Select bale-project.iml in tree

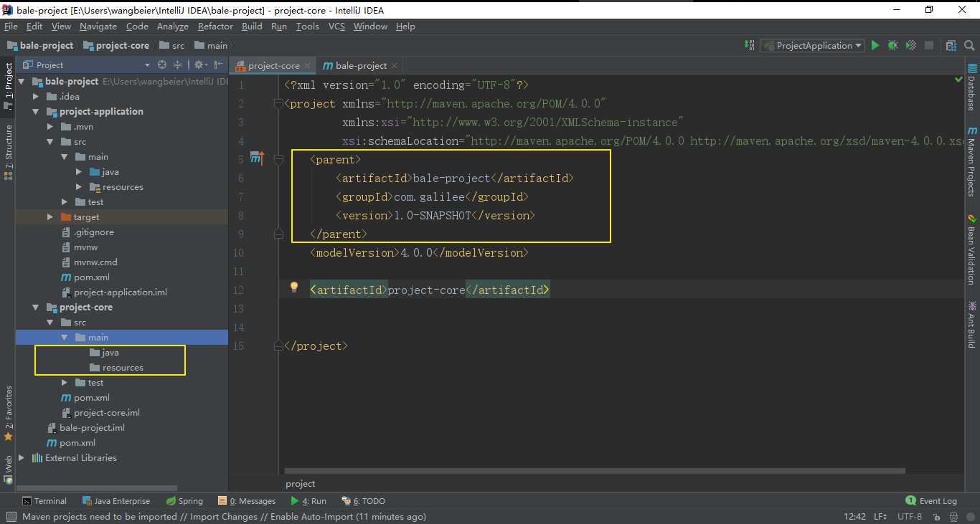(92, 427)
